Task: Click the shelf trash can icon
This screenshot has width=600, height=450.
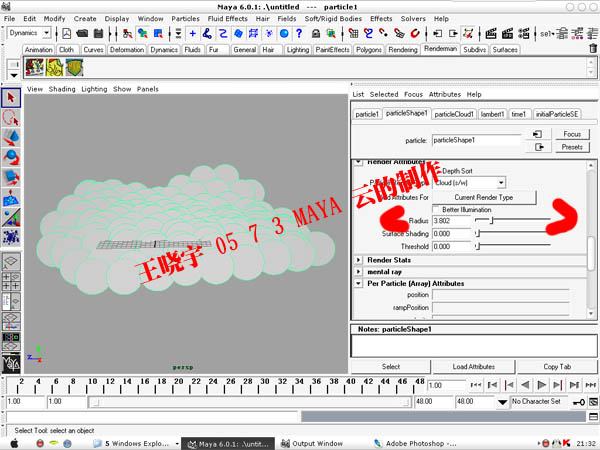Action: pyautogui.click(x=593, y=49)
